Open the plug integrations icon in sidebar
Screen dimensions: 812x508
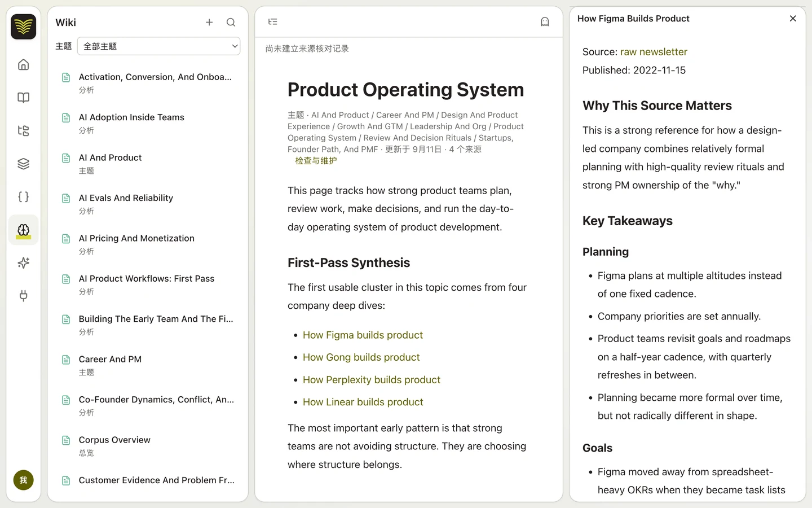23,296
